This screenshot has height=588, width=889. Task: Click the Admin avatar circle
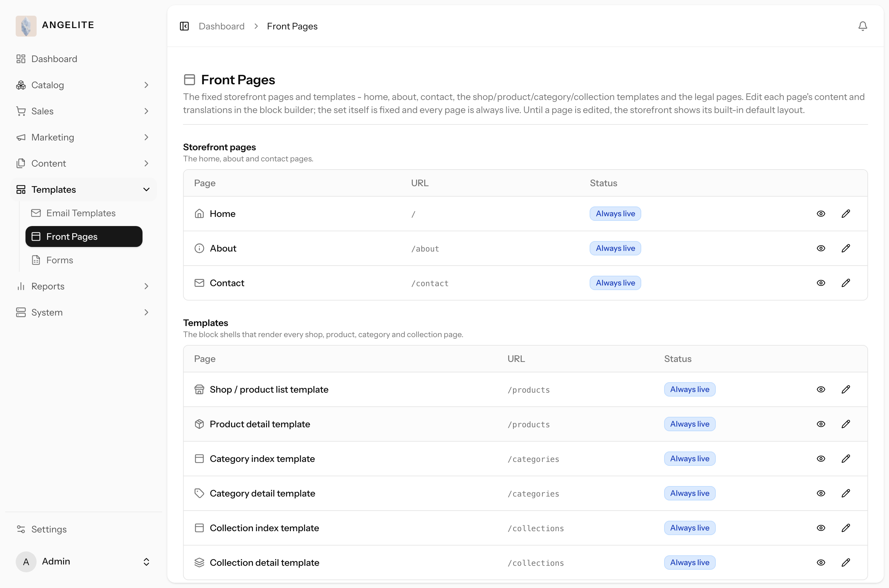[x=26, y=561]
